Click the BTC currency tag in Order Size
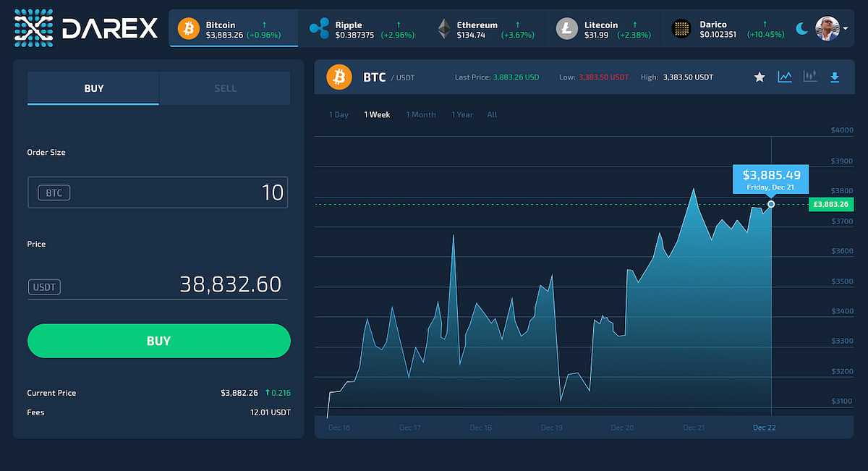The height and width of the screenshot is (471, 868). pos(54,193)
